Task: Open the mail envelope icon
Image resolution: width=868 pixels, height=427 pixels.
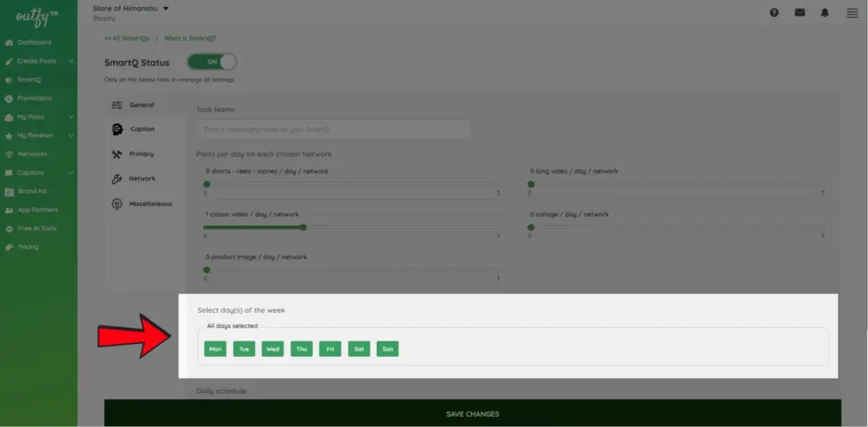Action: tap(799, 13)
